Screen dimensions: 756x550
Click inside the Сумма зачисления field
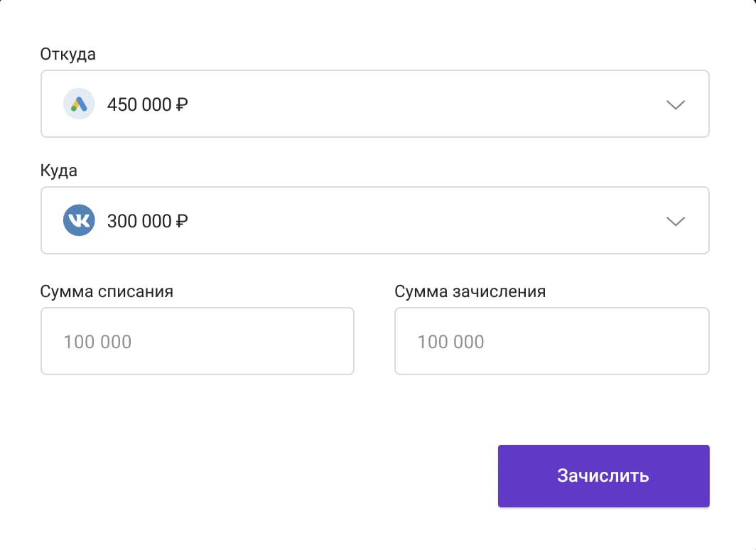(x=551, y=341)
